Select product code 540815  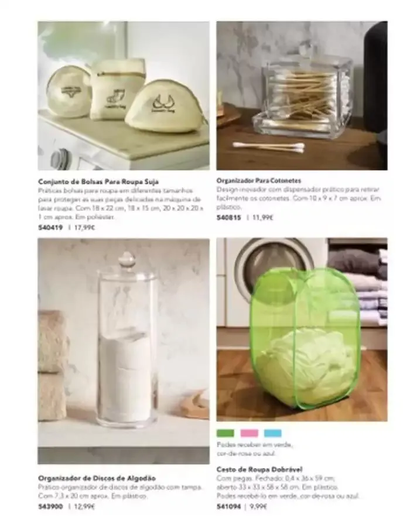pyautogui.click(x=228, y=218)
